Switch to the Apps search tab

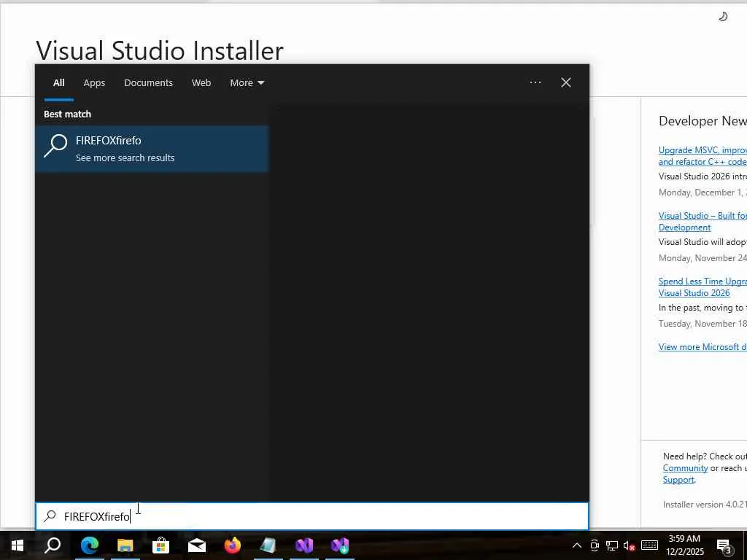coord(94,83)
